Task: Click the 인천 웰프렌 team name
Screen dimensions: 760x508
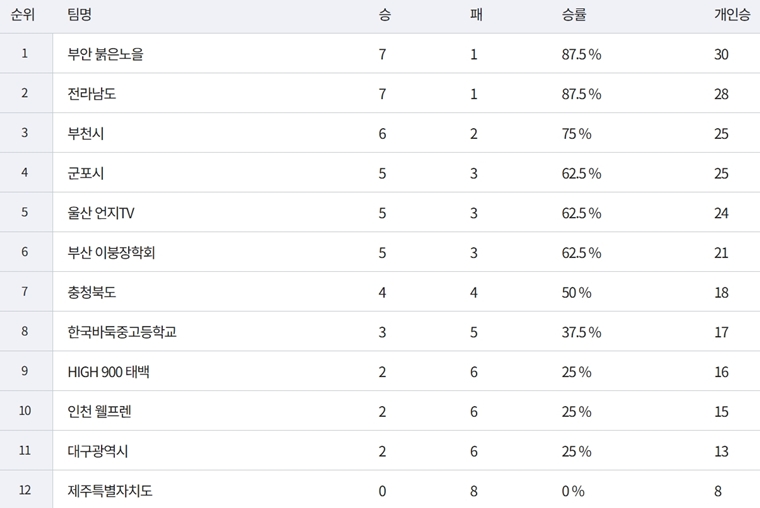Action: point(99,411)
